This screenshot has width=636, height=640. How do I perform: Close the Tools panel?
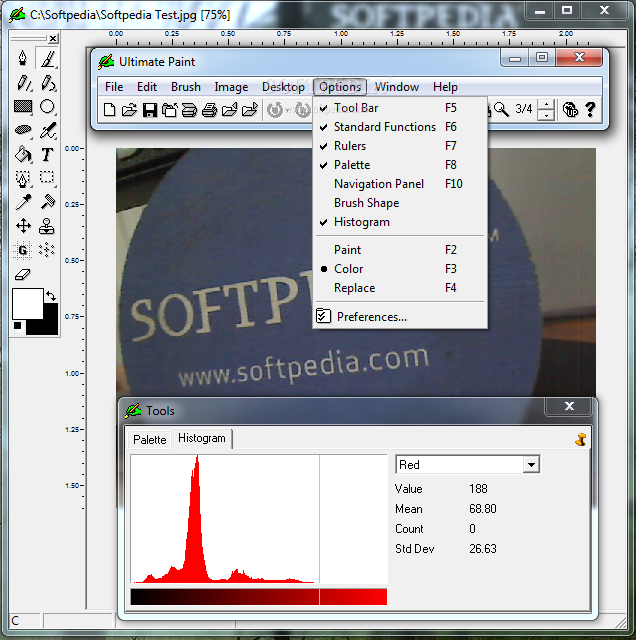569,406
